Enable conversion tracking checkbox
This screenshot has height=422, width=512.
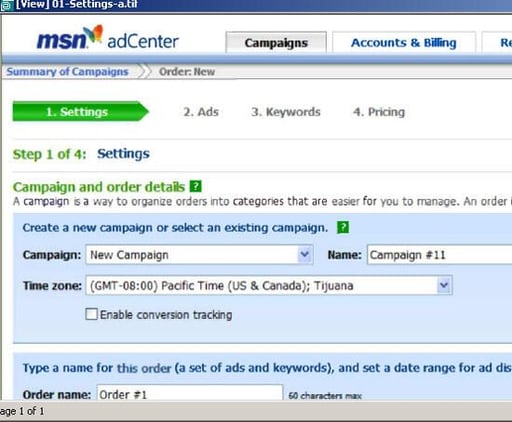(91, 314)
